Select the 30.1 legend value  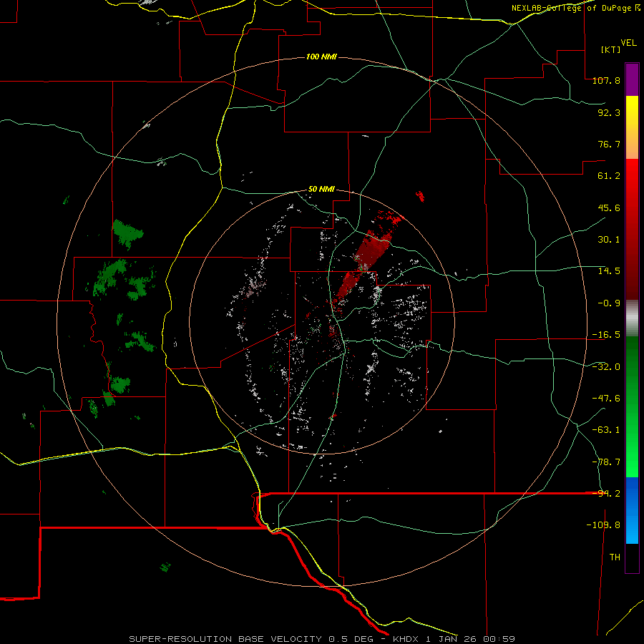pos(609,240)
